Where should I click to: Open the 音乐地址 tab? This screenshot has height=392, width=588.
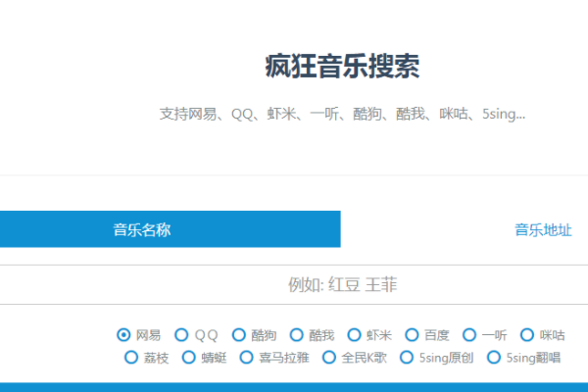(543, 230)
